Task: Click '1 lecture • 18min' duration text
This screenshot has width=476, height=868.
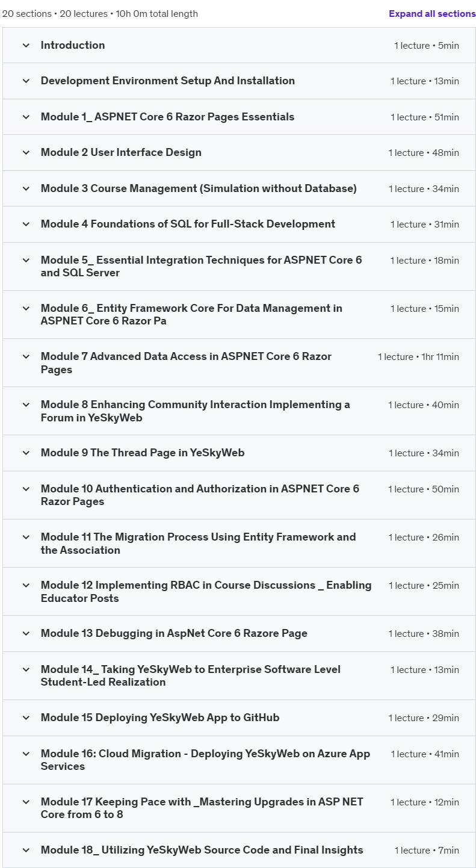Action: click(x=425, y=261)
